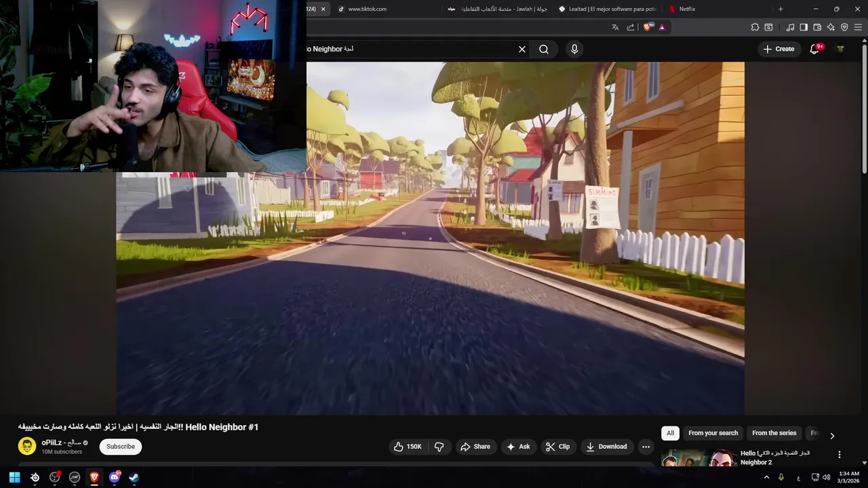
Task: Show next filter chips with right arrow
Action: (832, 435)
